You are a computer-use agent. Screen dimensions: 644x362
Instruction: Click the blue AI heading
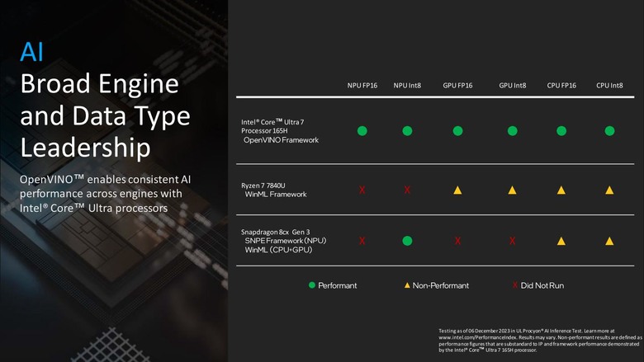click(x=31, y=52)
